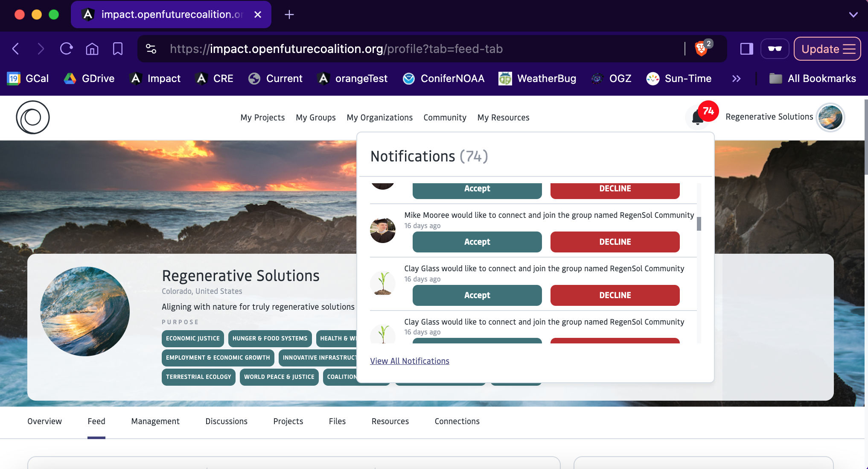Click the site home circle logo
Screen dimensions: 868x469
pos(33,117)
